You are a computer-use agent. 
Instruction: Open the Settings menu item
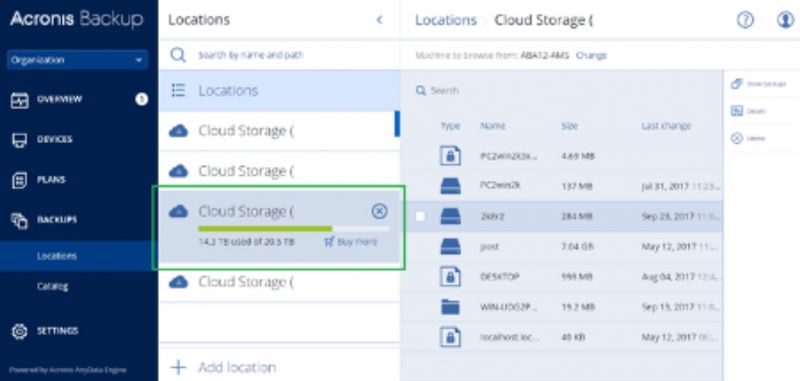pyautogui.click(x=58, y=331)
